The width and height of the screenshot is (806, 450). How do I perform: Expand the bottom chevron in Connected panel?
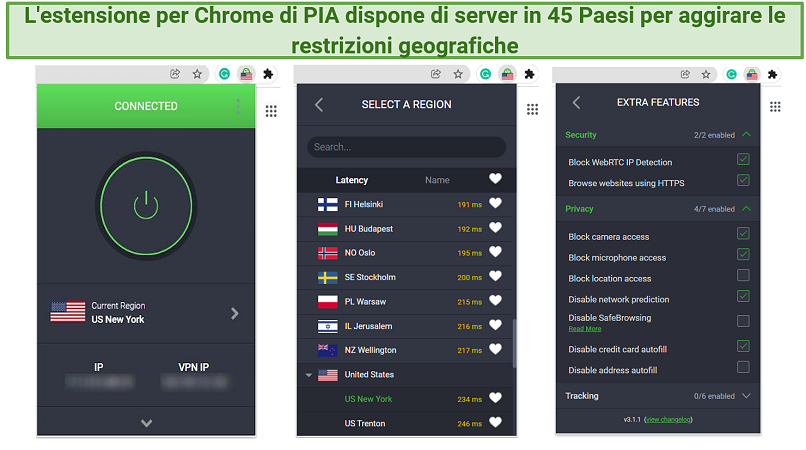click(x=146, y=423)
